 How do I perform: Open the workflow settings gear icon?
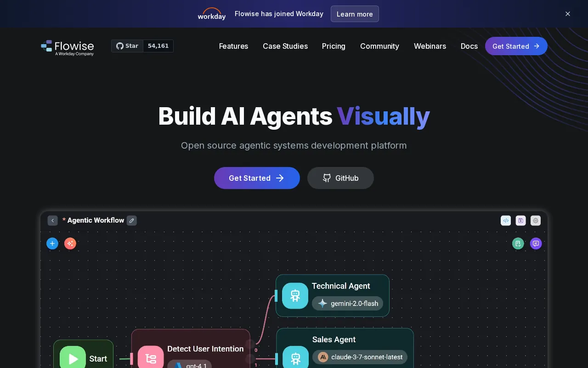[x=536, y=220]
